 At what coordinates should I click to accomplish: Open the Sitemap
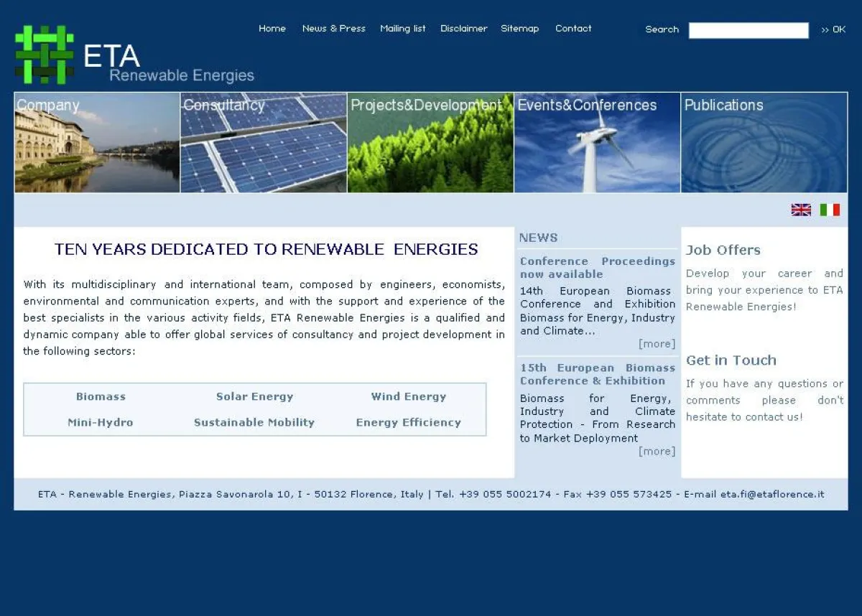pyautogui.click(x=520, y=29)
